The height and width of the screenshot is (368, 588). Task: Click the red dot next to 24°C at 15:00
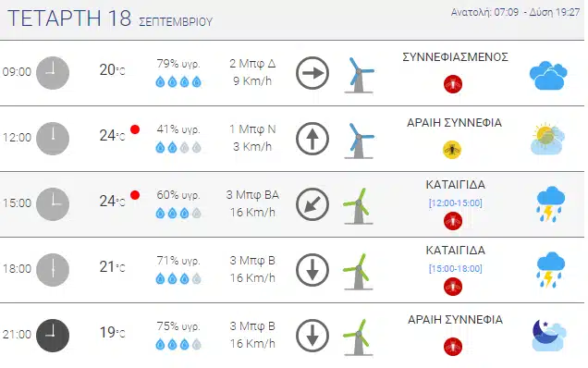[x=135, y=195]
